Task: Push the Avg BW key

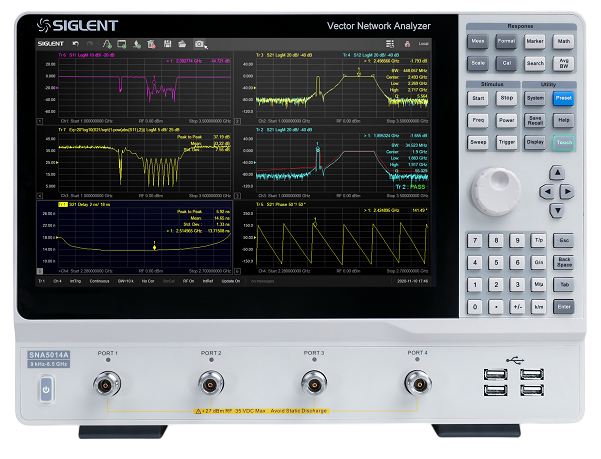Action: pos(563,64)
